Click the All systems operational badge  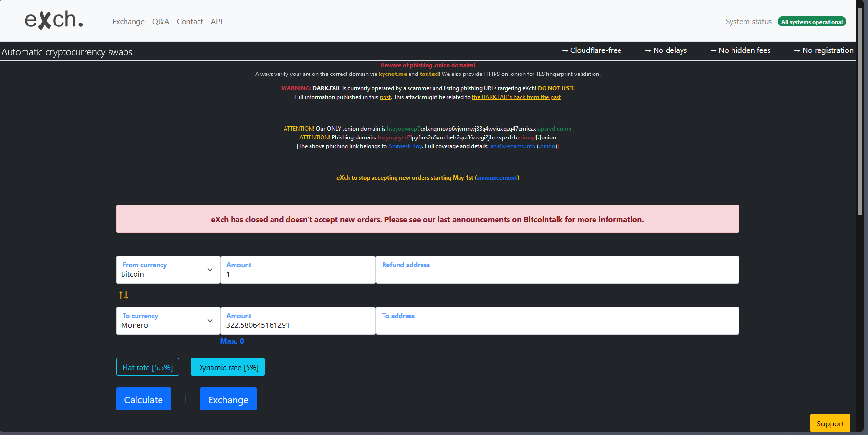[812, 22]
